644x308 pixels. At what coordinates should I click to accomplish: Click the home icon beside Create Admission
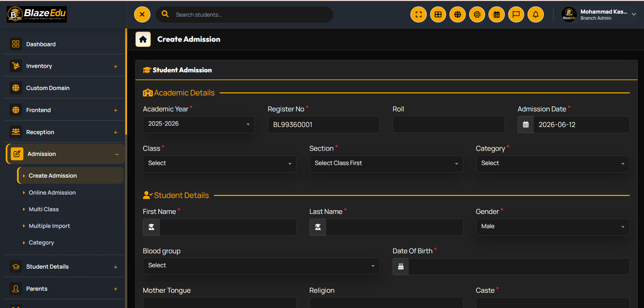tap(143, 39)
